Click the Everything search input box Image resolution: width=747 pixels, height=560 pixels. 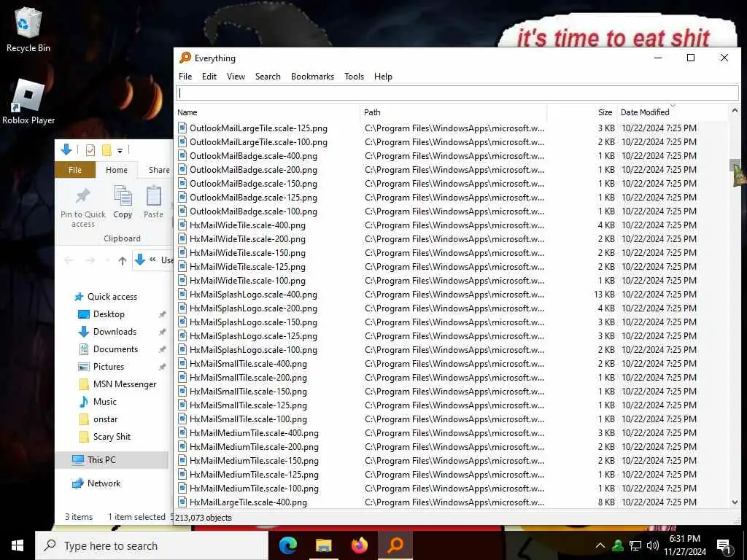457,93
